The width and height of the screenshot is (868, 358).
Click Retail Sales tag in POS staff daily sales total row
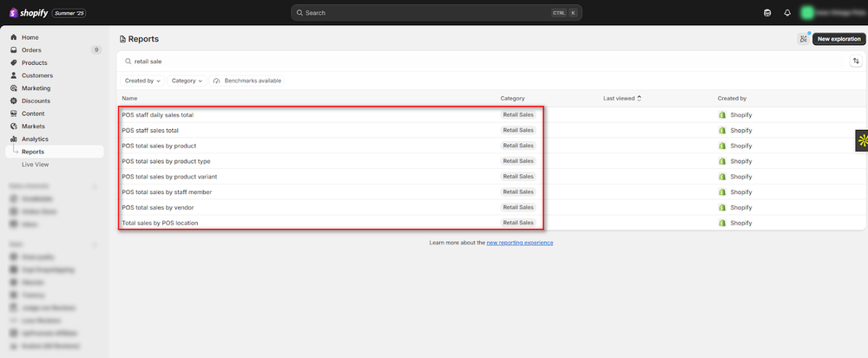(518, 115)
